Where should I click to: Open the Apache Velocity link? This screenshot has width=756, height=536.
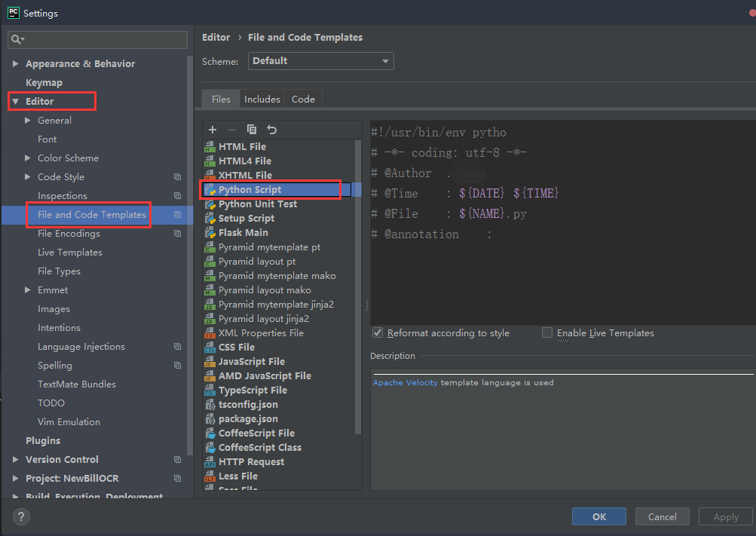click(x=405, y=382)
